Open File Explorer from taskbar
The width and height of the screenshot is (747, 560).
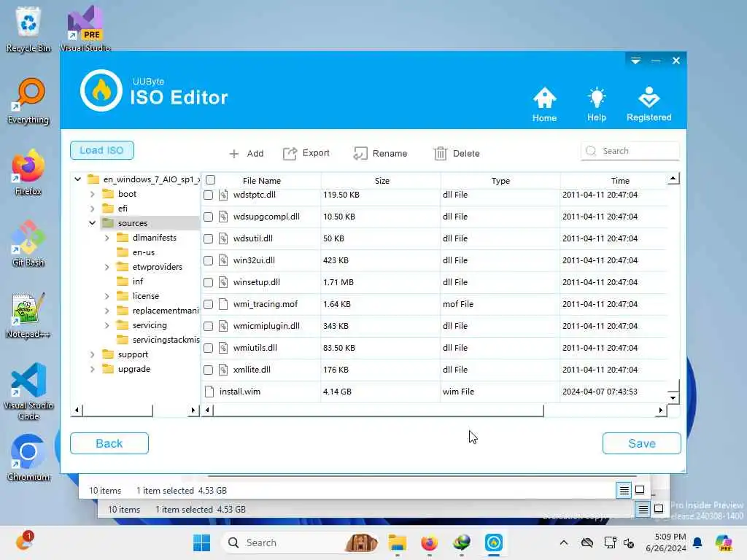(x=398, y=542)
